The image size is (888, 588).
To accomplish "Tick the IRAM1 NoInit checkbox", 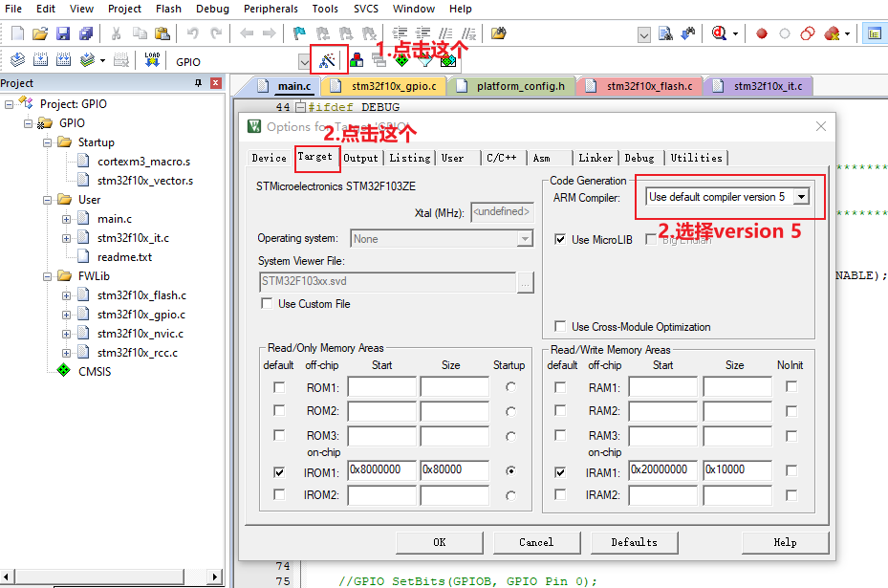I will pos(791,470).
